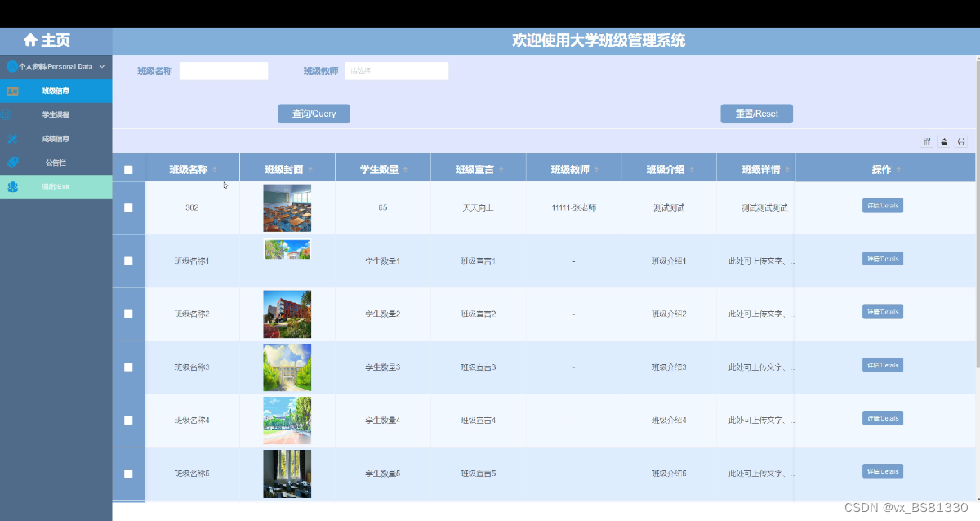
Task: Click the cell 测试测试测试
Action: [x=764, y=208]
